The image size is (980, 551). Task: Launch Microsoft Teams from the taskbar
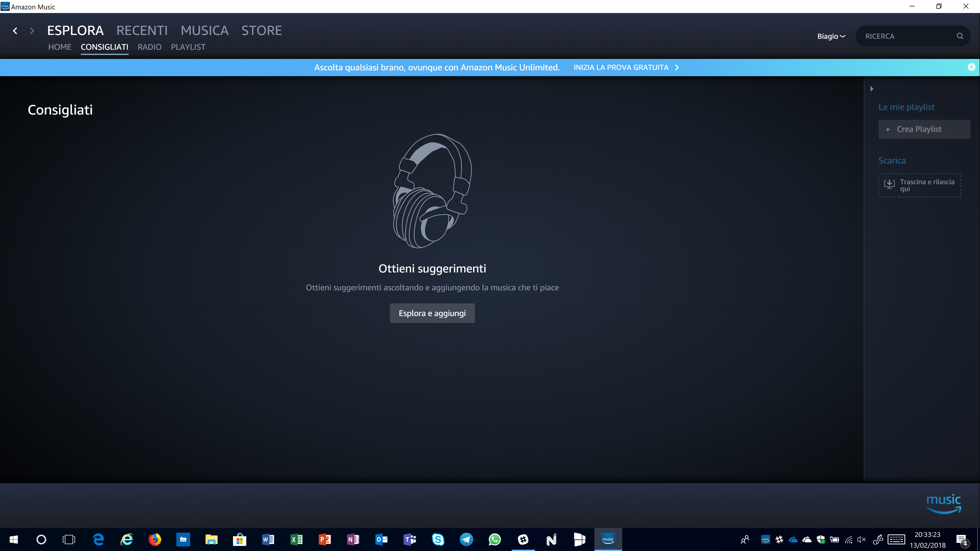click(410, 539)
